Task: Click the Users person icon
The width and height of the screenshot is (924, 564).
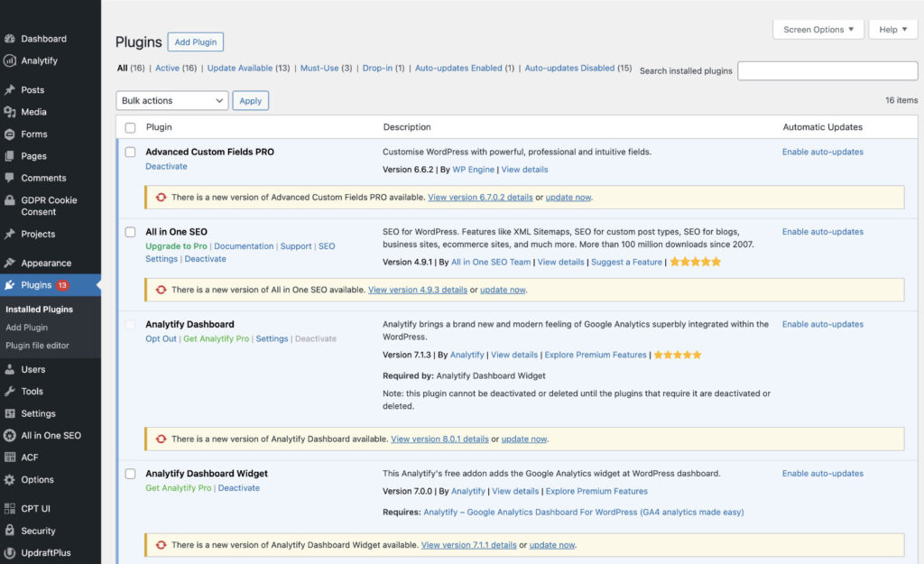Action: pos(9,369)
